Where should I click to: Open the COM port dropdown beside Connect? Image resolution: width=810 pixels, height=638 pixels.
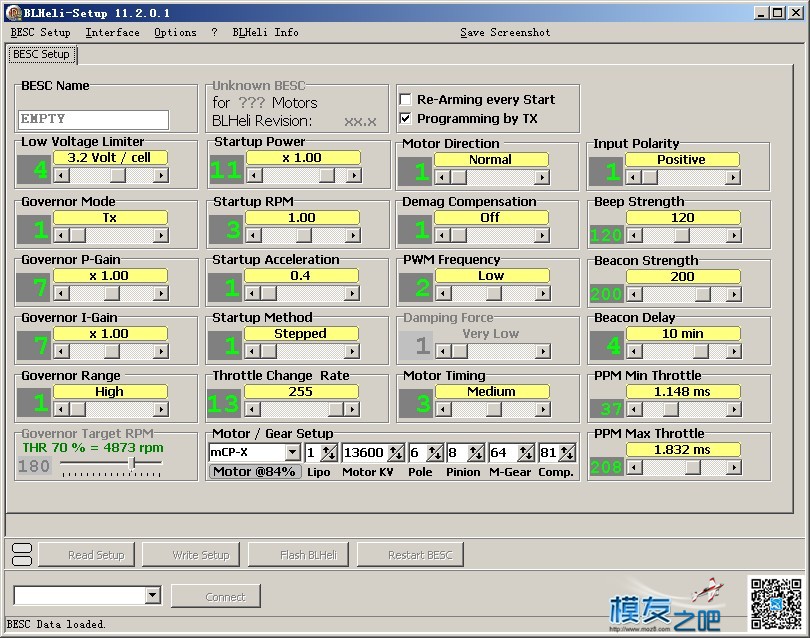pos(152,595)
